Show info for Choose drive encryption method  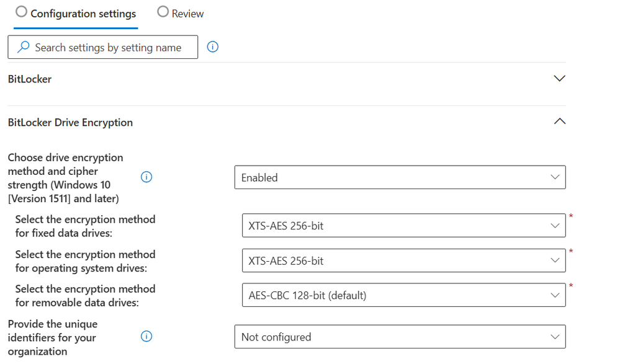[x=146, y=177]
